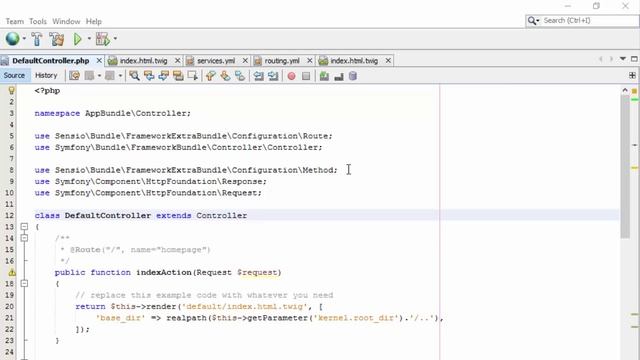Viewport: 640px width, 360px height.
Task: Click 'DefaultController' class name on line 12
Action: tap(108, 216)
